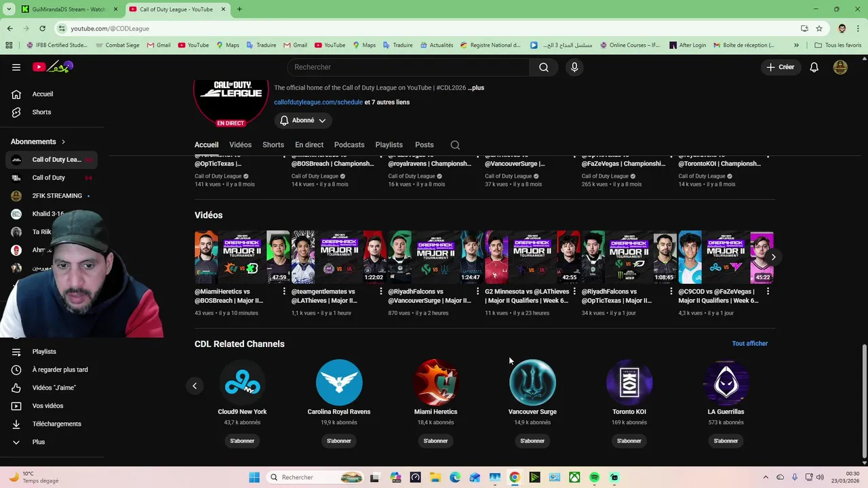Open the Abonné notification dropdown
Viewport: 868px width, 488px height.
[303, 121]
